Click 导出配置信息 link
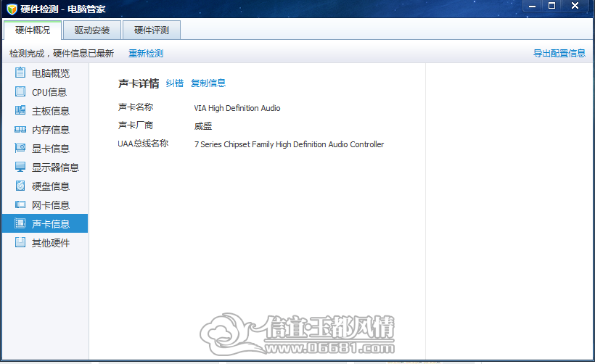This screenshot has width=595, height=364. pos(559,54)
